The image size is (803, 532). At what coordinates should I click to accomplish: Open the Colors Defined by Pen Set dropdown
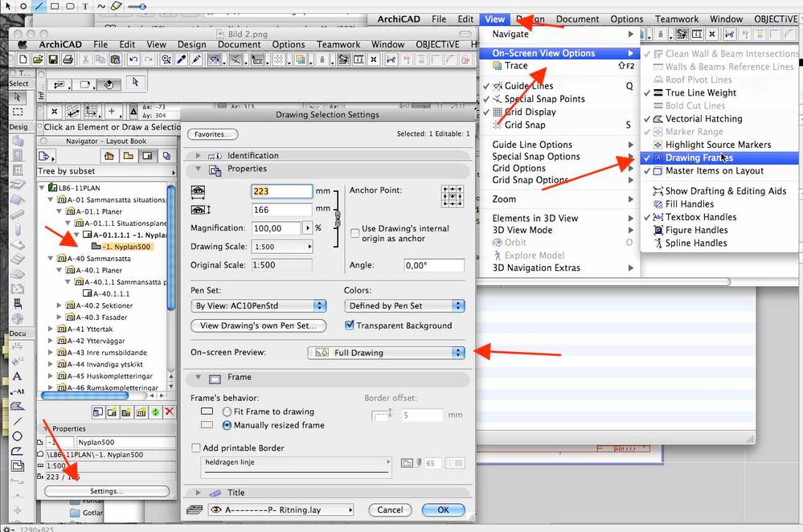tap(404, 305)
